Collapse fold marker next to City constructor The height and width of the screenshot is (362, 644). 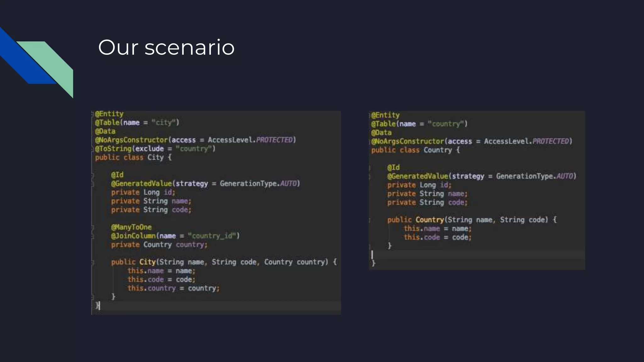tap(93, 262)
